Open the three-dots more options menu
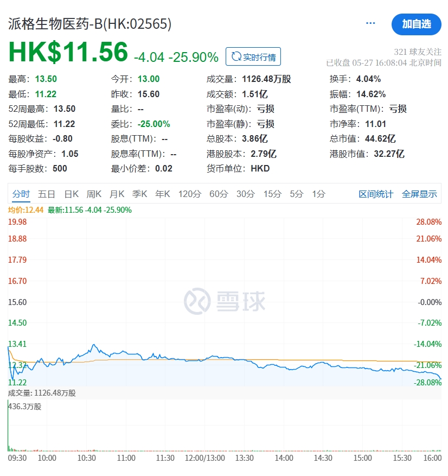Screen dimensions: 448x476 click(370, 23)
